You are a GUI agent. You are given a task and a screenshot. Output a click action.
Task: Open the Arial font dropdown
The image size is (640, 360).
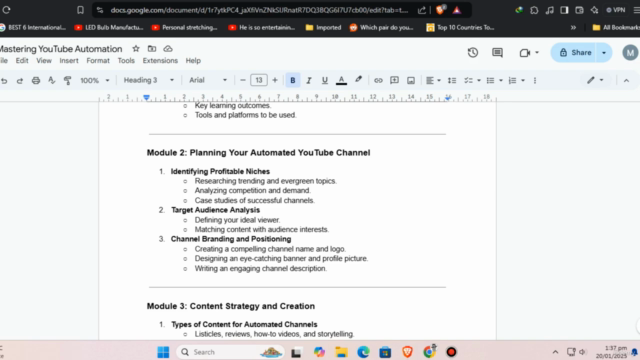click(208, 80)
